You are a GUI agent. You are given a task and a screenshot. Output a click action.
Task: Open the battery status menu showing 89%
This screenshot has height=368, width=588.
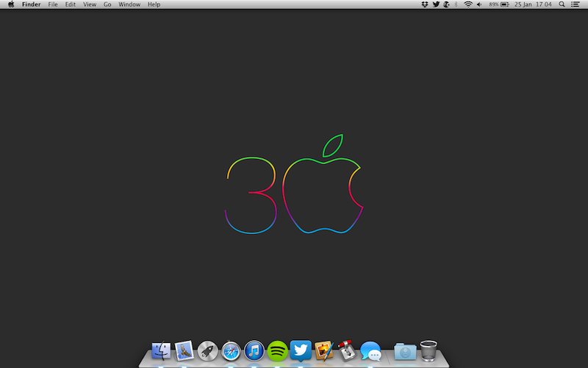[x=499, y=4]
